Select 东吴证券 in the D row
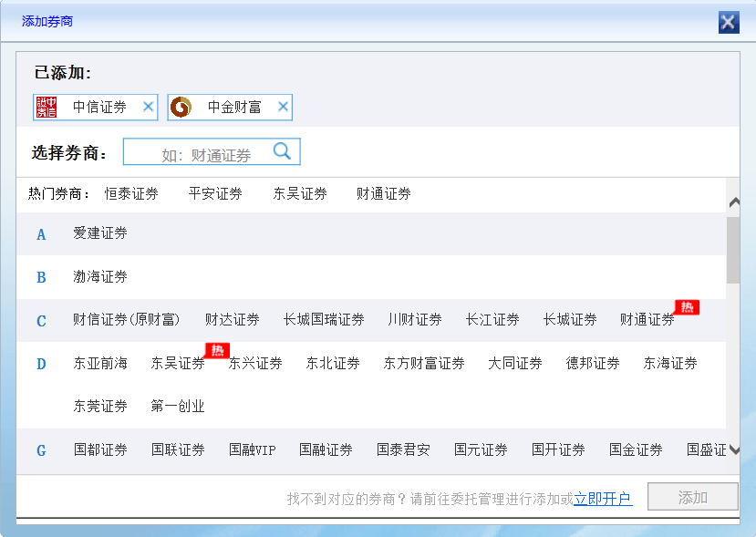Screen dimensions: 756x537 click(178, 364)
